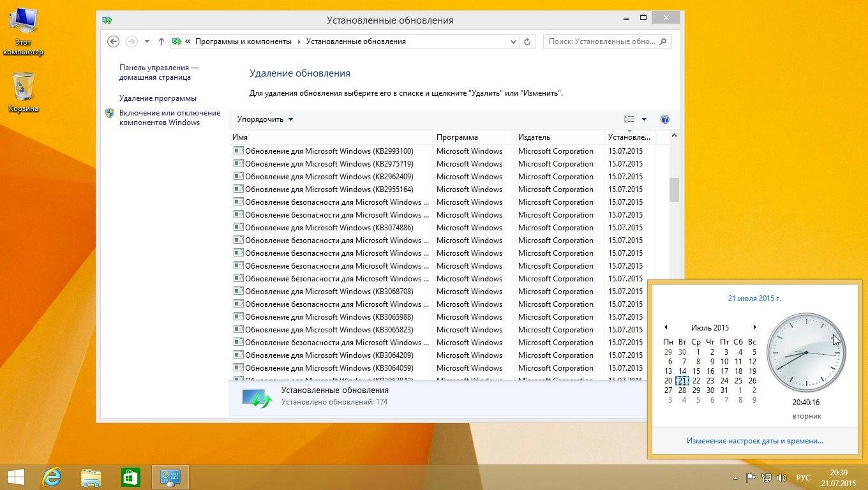Screen dimensions: 868x490
Task: Sort by the Издатель column header
Action: [559, 137]
